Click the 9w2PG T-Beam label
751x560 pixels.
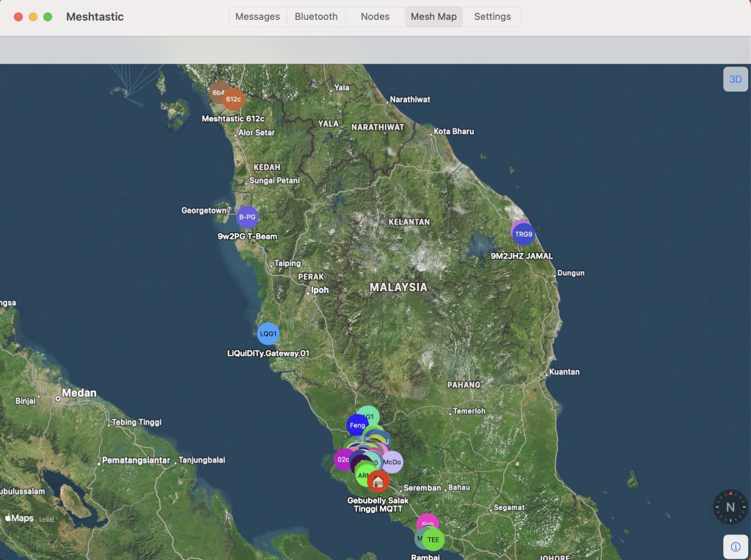click(247, 237)
